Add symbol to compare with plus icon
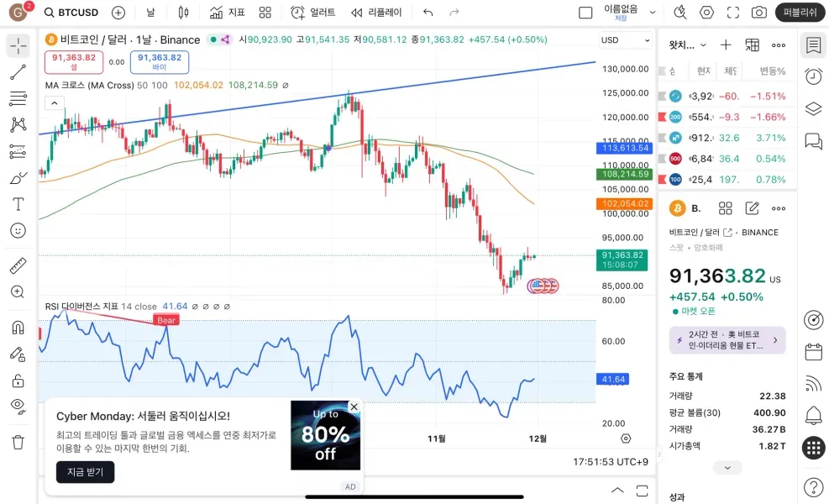The height and width of the screenshot is (504, 829). [x=118, y=12]
